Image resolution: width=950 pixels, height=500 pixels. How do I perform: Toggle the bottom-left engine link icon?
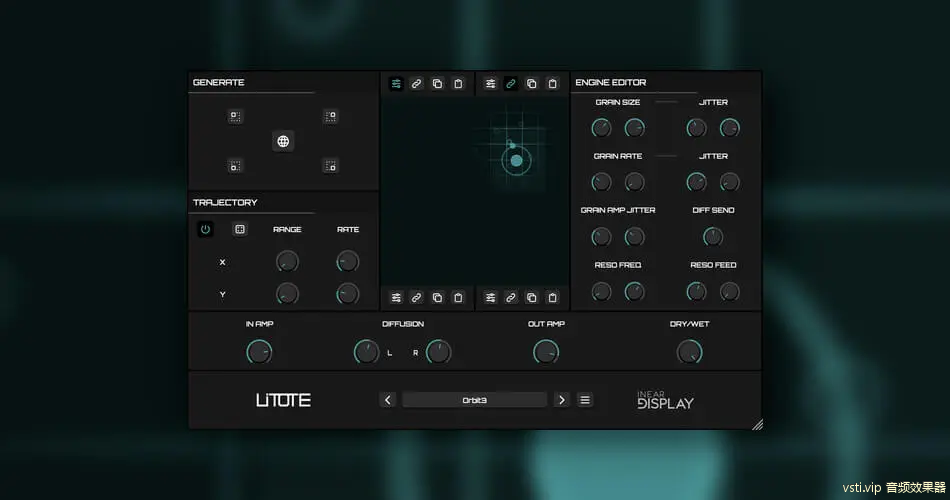point(416,298)
